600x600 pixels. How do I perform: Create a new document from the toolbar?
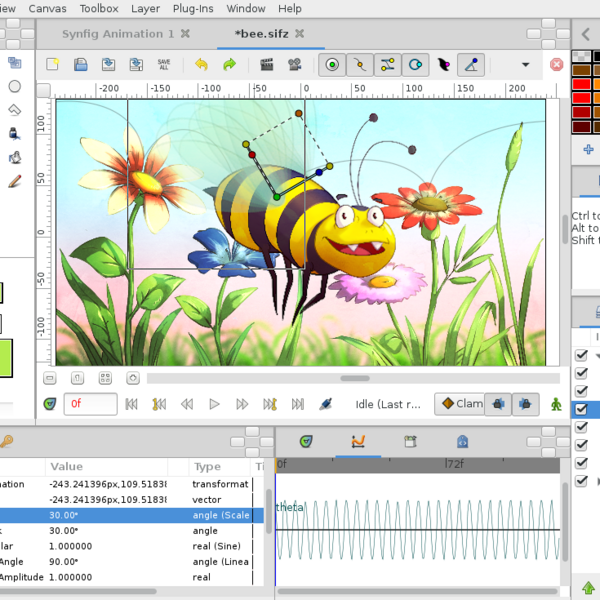[52, 64]
